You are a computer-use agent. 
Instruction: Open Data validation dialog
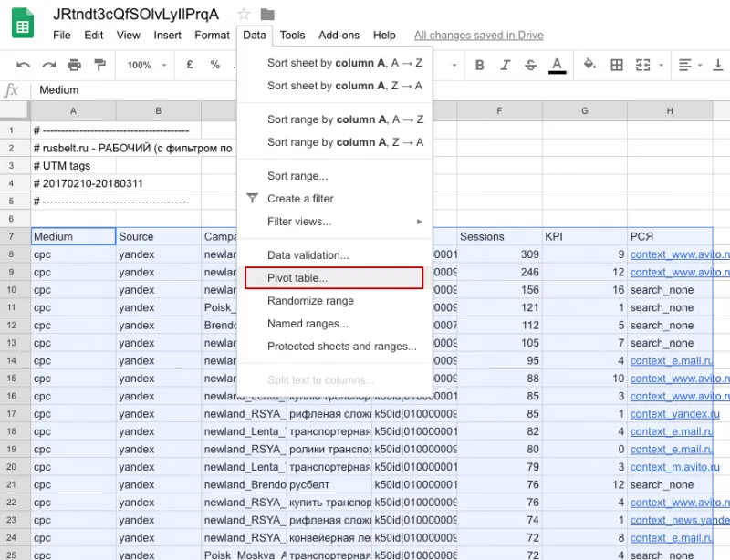(x=334, y=255)
